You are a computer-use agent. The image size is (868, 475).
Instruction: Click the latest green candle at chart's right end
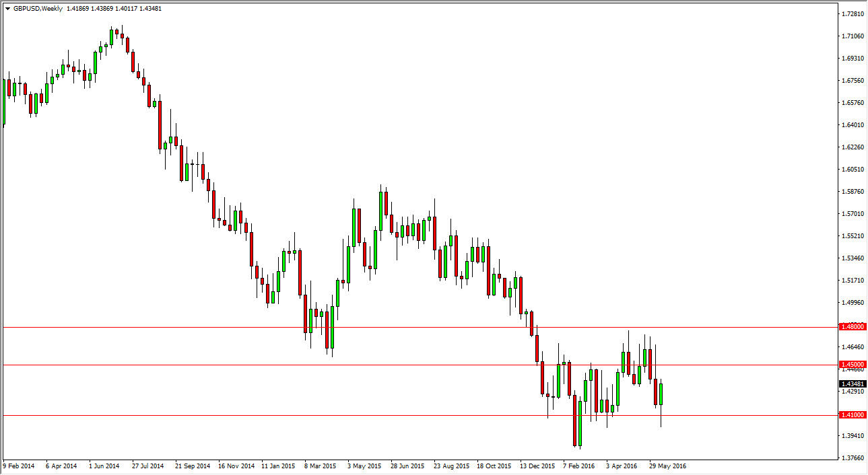click(661, 394)
